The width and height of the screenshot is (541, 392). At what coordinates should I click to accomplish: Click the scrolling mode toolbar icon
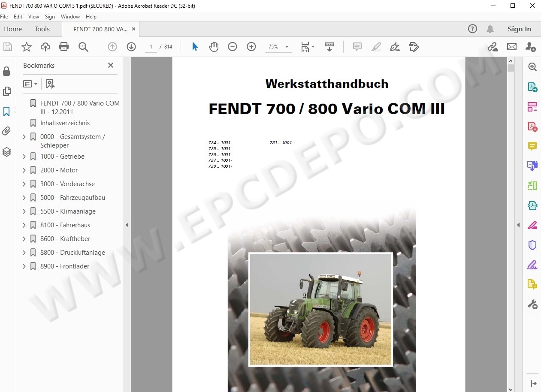[329, 47]
